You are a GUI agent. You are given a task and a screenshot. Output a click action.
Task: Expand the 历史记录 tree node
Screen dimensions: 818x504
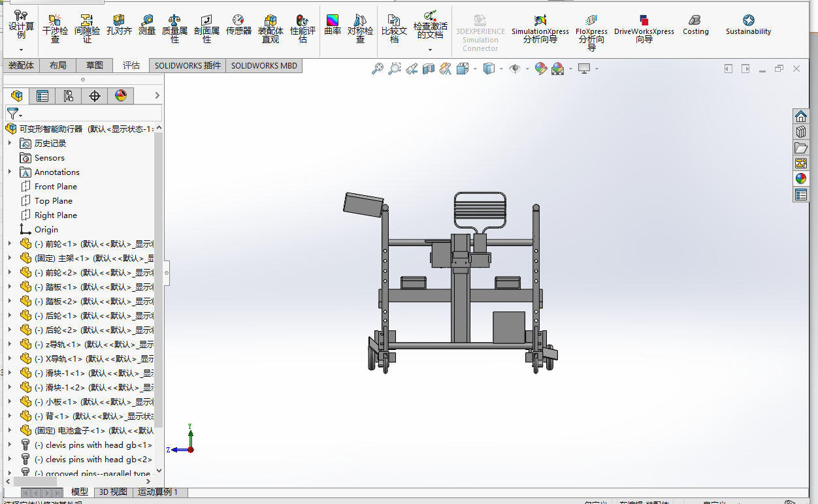click(x=9, y=143)
